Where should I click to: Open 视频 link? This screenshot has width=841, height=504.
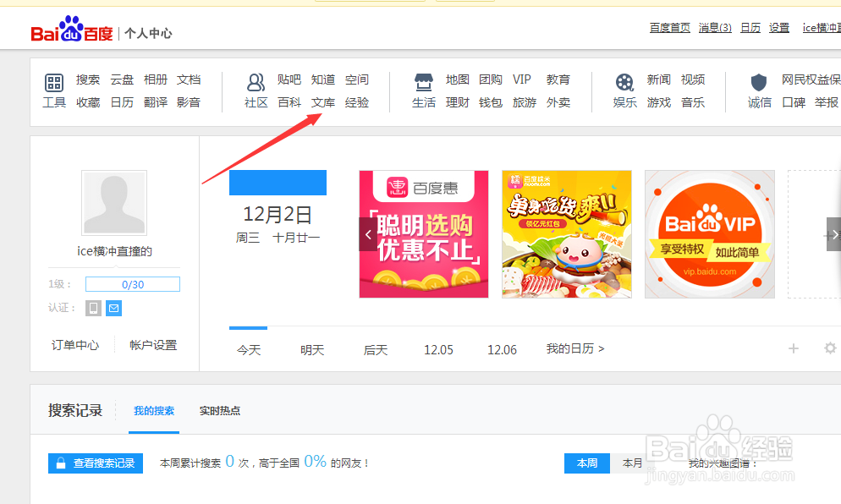pos(693,79)
